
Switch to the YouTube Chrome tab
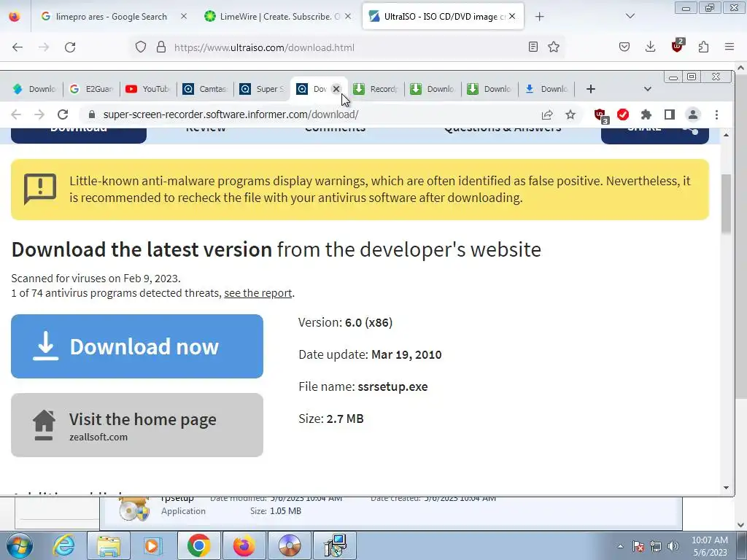tap(147, 89)
